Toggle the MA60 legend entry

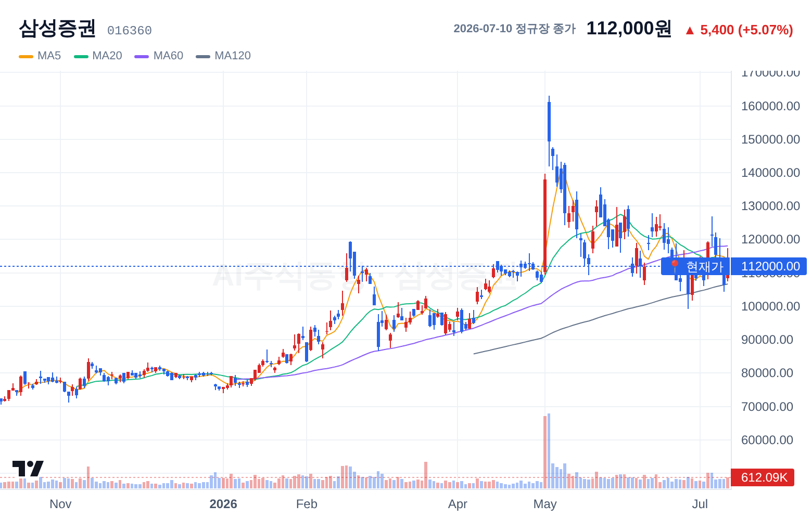[x=159, y=56]
